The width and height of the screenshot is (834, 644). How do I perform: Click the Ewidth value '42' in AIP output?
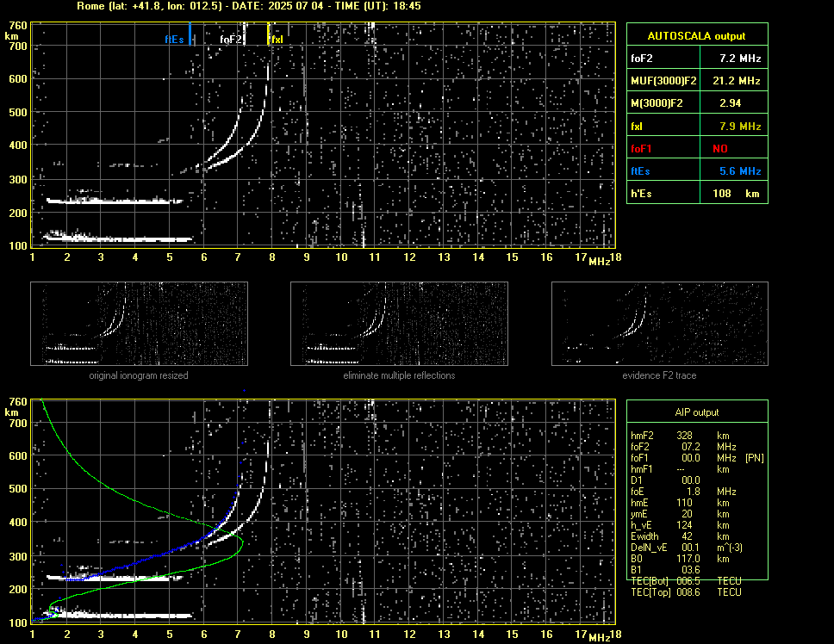(688, 536)
